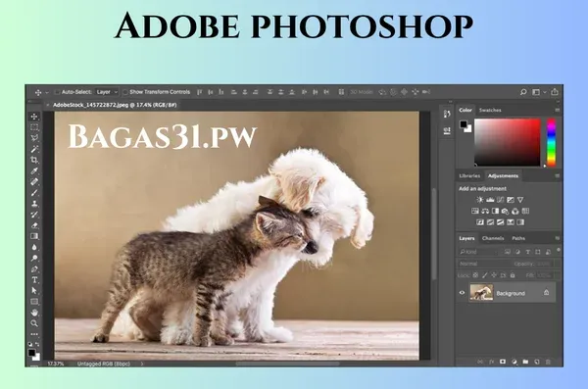The image size is (588, 389).
Task: Click foreground color swatch in Color panel
Action: pos(464,124)
